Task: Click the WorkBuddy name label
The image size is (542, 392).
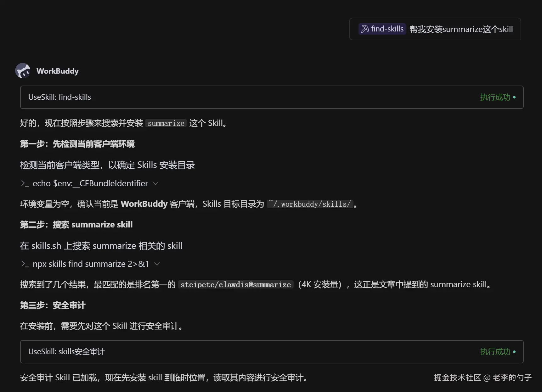Action: [x=58, y=71]
